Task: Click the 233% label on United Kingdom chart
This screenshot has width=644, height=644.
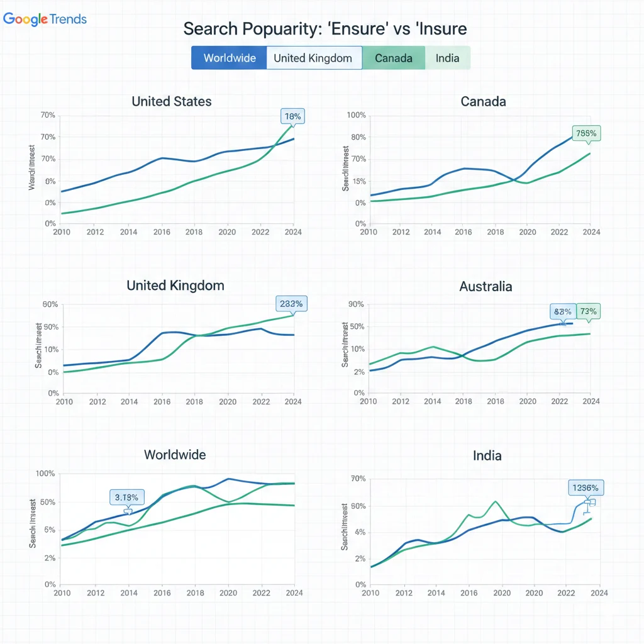Action: (291, 304)
